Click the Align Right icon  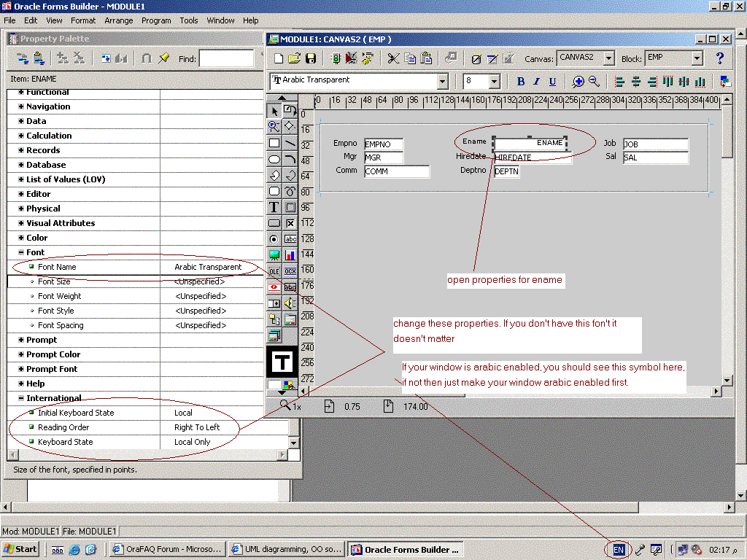point(652,82)
